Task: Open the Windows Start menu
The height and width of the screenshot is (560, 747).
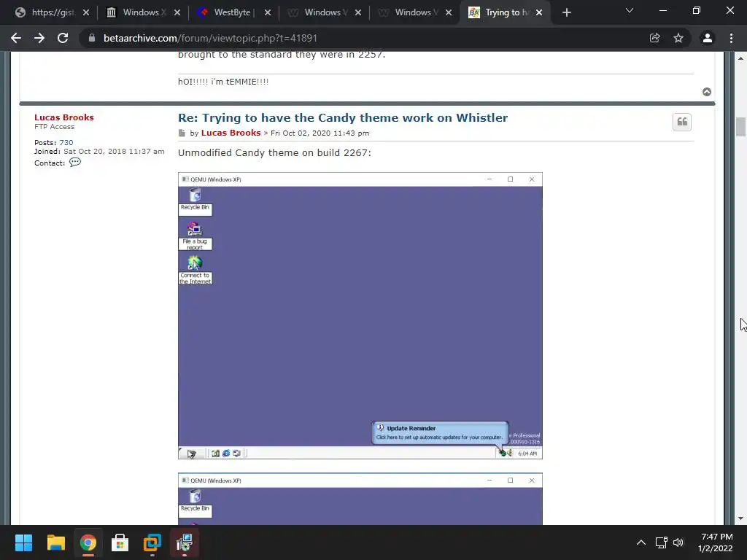Action: (23, 542)
